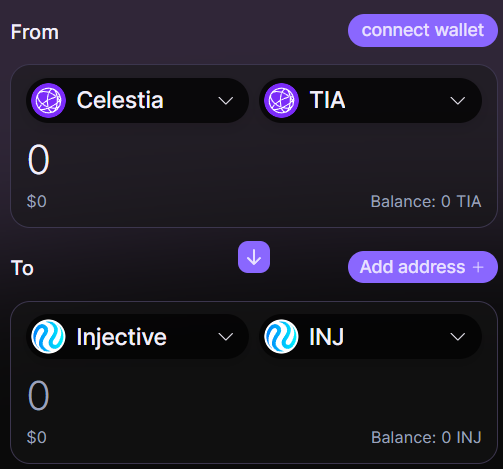Viewport: 503px width, 469px height.
Task: Expand the INJ token dropdown chevron
Action: (458, 337)
